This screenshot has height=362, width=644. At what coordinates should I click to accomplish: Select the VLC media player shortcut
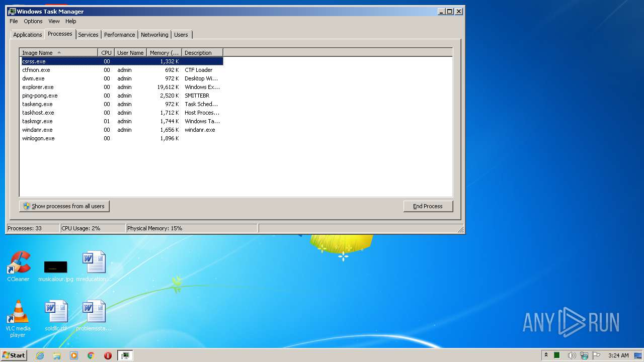(18, 319)
